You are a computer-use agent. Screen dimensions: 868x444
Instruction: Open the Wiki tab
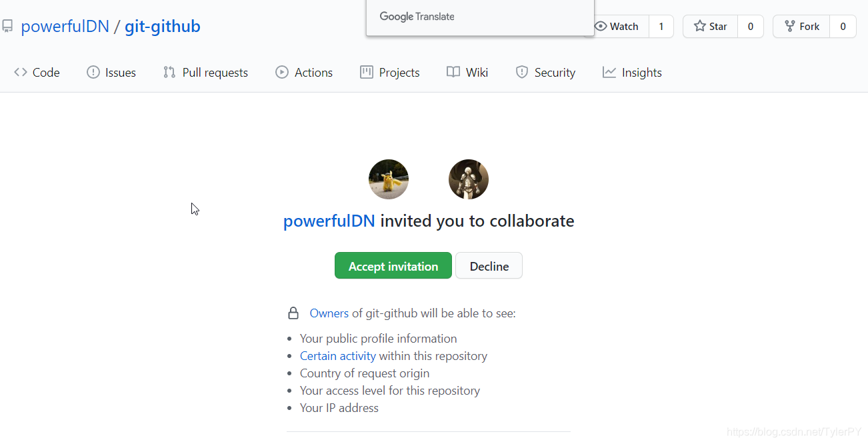click(x=467, y=73)
